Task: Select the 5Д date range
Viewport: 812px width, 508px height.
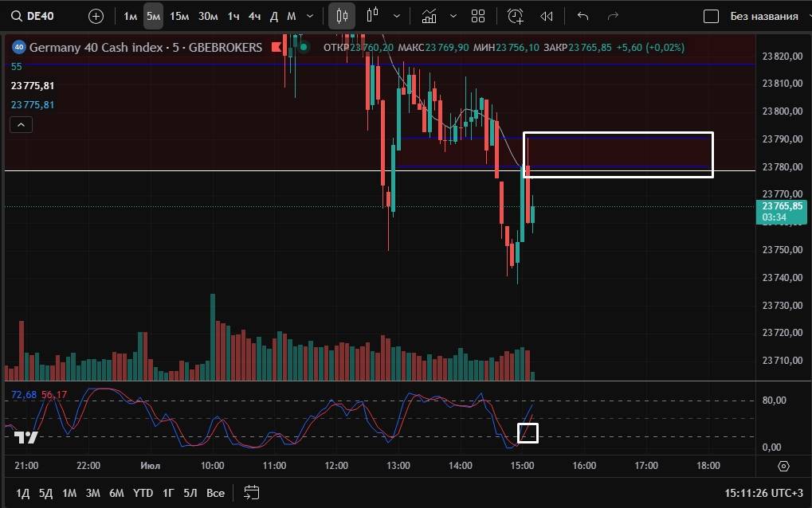Action: [46, 493]
